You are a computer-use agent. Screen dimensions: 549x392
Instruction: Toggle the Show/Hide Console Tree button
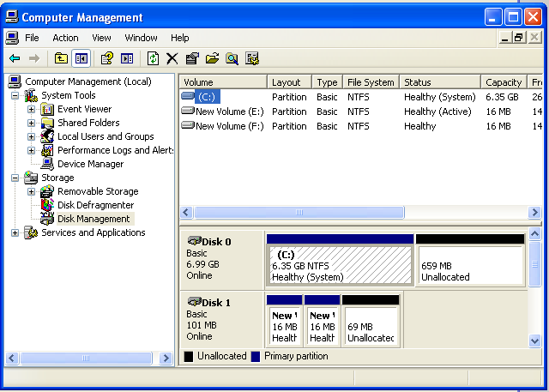click(81, 58)
